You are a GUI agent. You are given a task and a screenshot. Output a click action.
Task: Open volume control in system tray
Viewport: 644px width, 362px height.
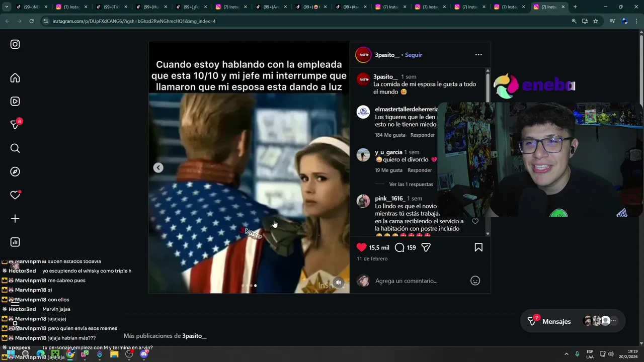pyautogui.click(x=611, y=354)
